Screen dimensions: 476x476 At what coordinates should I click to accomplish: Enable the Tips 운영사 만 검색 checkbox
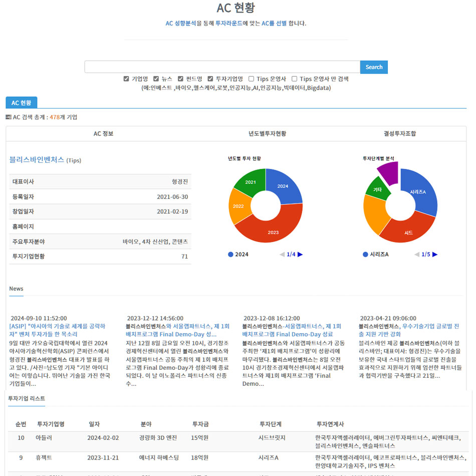click(x=295, y=79)
